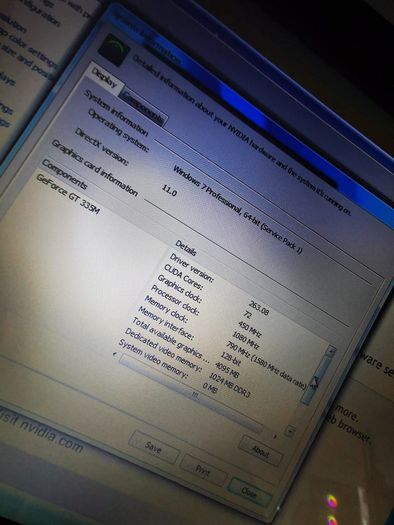The height and width of the screenshot is (525, 394).
Task: Open the nvidia.com link in background window
Action: (42, 431)
